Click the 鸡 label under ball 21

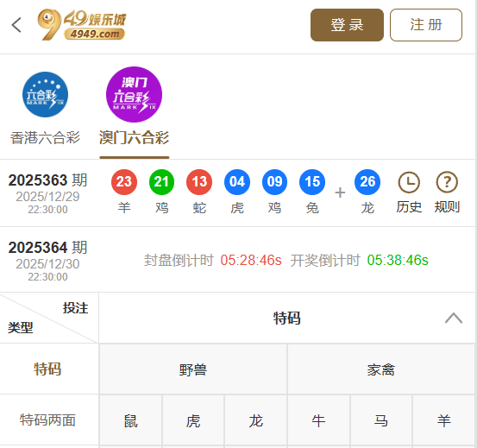coord(161,208)
